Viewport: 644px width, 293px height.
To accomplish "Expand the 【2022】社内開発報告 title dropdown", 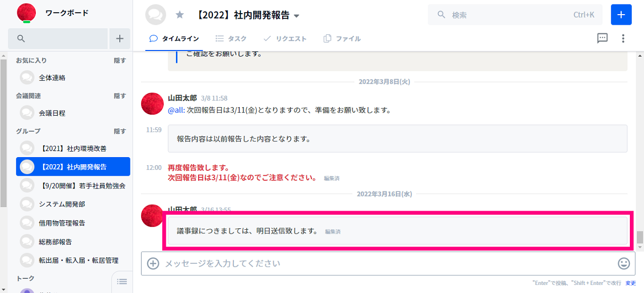I will [297, 16].
